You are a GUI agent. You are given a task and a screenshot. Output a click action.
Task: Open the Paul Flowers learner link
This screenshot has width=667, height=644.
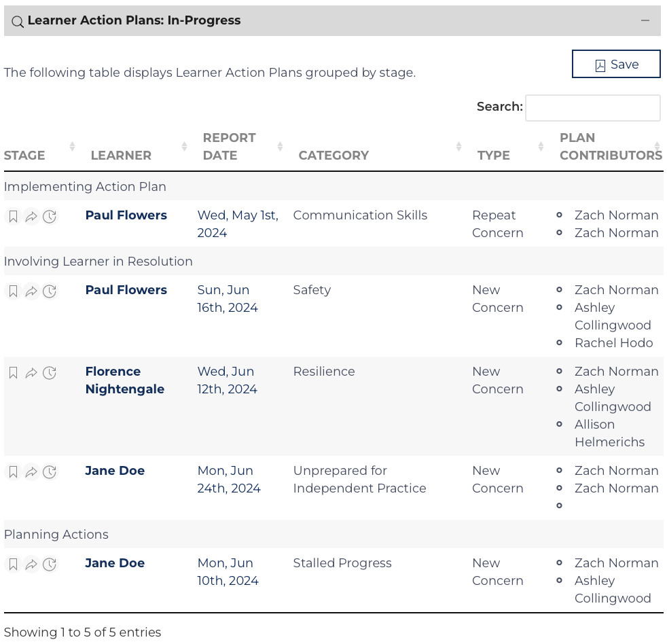click(126, 215)
